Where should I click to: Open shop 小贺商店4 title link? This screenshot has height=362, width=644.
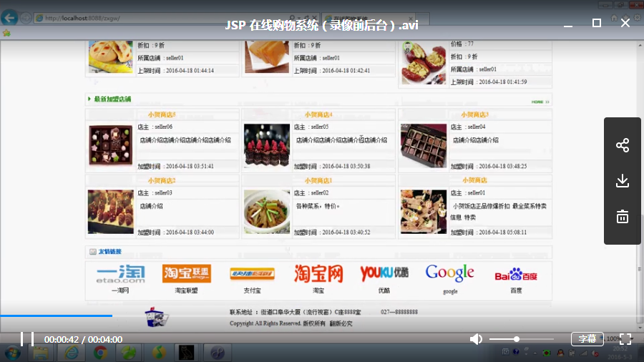(x=318, y=114)
